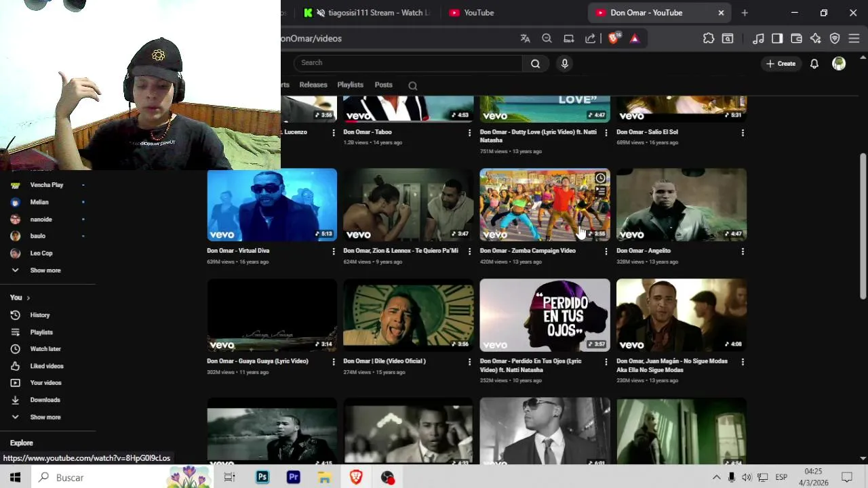The height and width of the screenshot is (488, 868).
Task: Expand subscriptions with Show more
Action: (45, 270)
